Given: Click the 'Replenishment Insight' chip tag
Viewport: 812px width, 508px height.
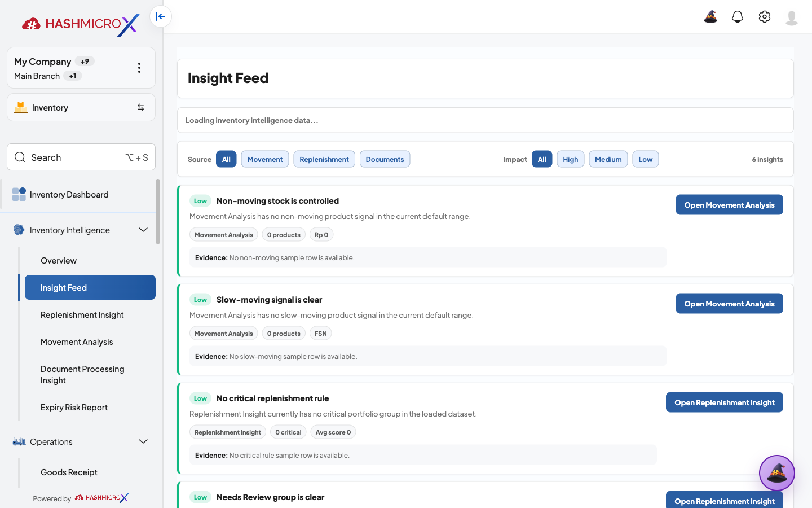Looking at the screenshot, I should click(x=228, y=432).
